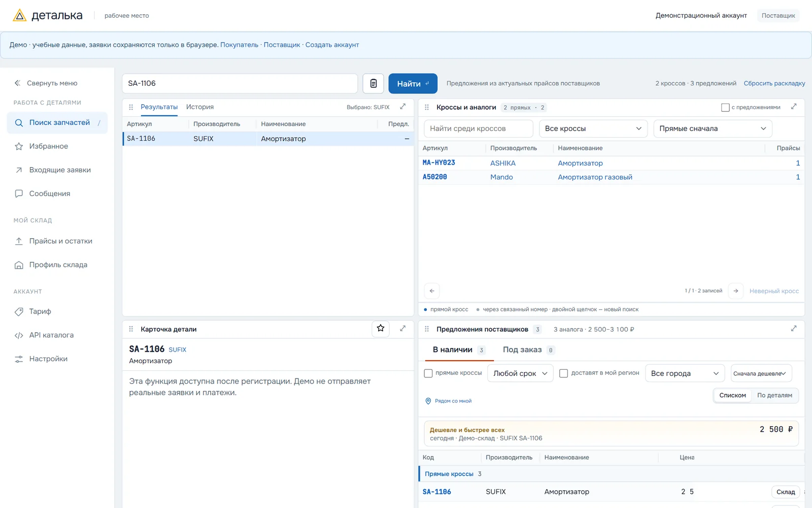Screen dimensions: 812x508
Task: Switch offers view to По деталям
Action: pyautogui.click(x=774, y=395)
